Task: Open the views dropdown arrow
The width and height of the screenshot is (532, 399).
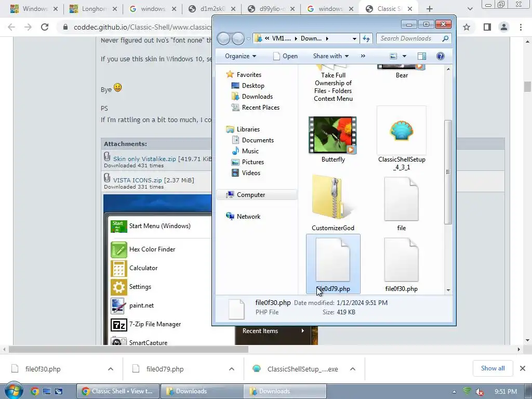Action: pyautogui.click(x=404, y=56)
